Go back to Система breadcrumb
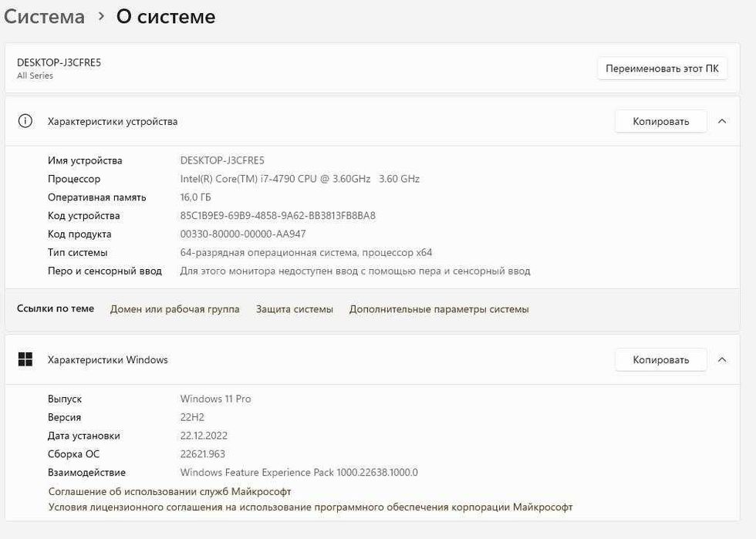This screenshot has width=756, height=539. 44,17
